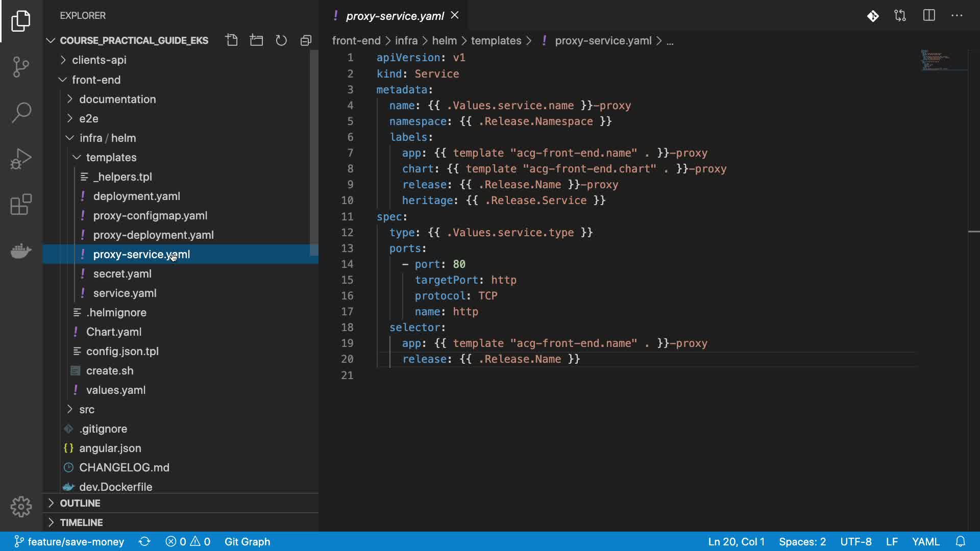Image resolution: width=980 pixels, height=551 pixels.
Task: Collapse the templates folder
Action: pyautogui.click(x=111, y=157)
